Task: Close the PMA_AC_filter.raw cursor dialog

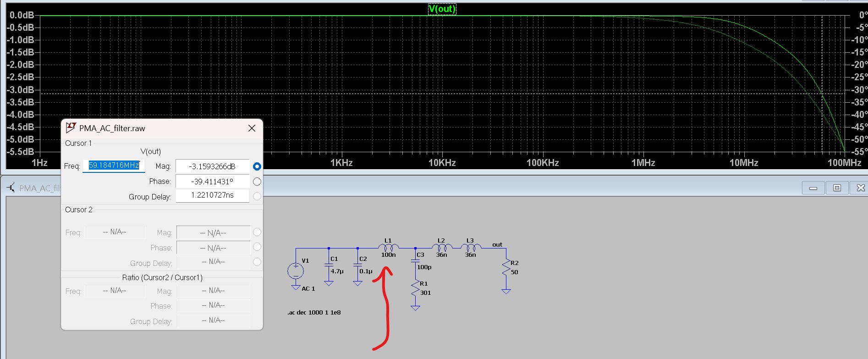Action: click(252, 128)
